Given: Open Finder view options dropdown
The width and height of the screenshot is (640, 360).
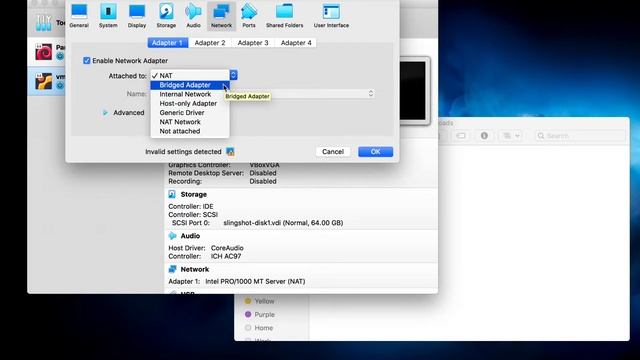Looking at the screenshot, I should point(511,136).
